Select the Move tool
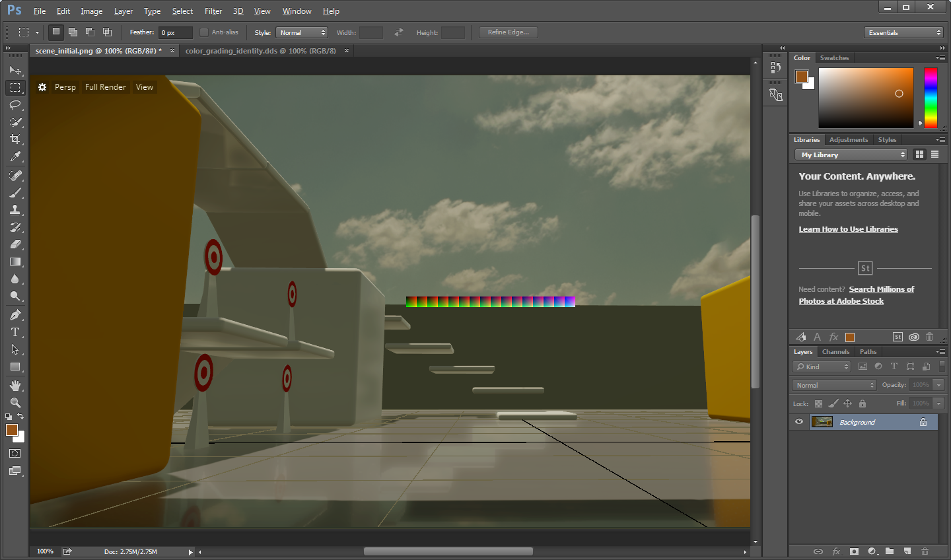951x560 pixels. [15, 70]
